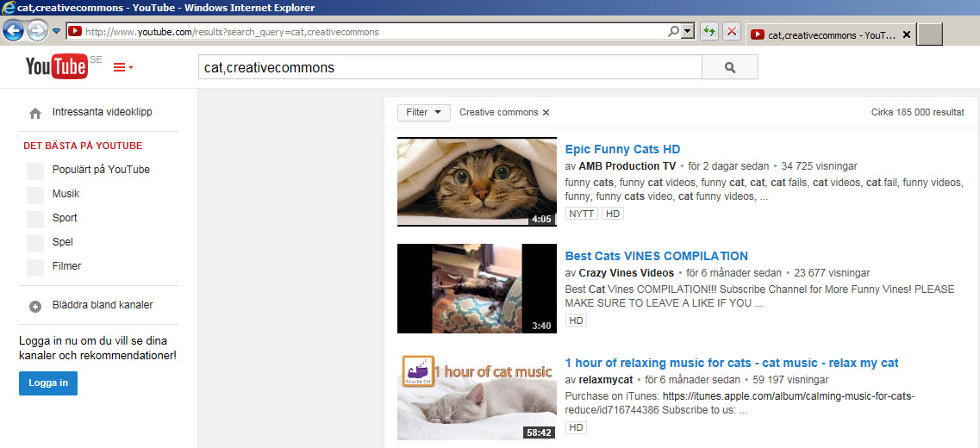Click the YouTube search magnifier button
This screenshot has height=448, width=980.
730,67
